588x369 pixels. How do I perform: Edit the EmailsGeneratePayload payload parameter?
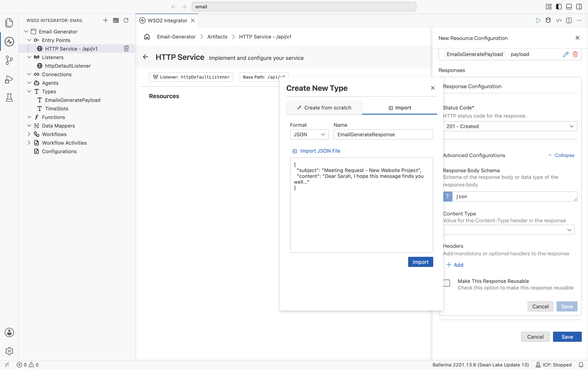[566, 54]
